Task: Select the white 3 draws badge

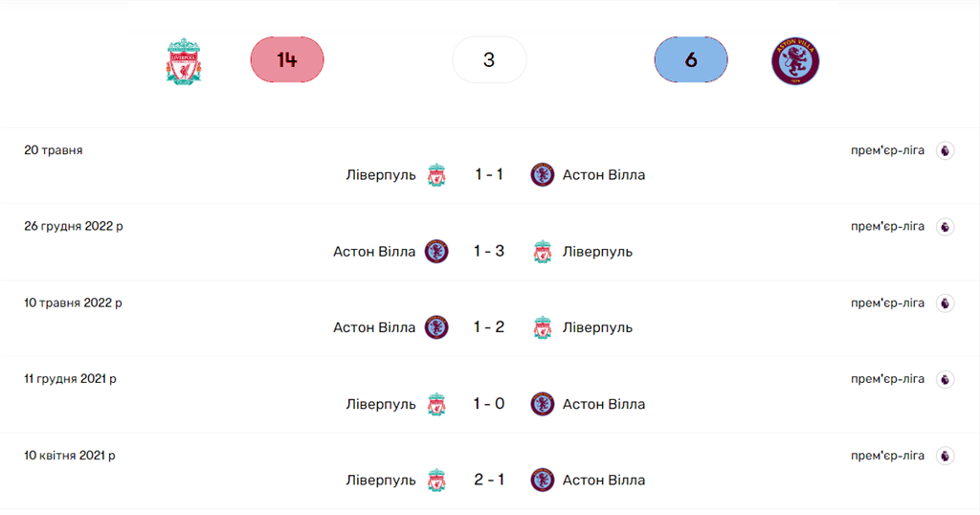Action: click(489, 59)
